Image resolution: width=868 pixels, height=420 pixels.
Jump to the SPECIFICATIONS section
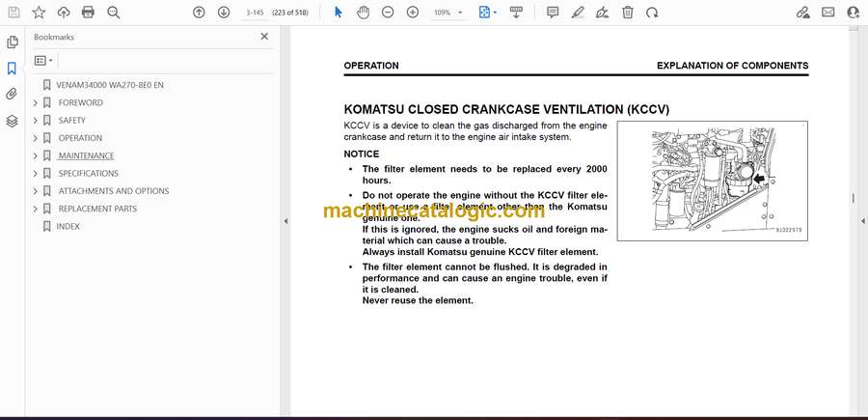coord(88,174)
